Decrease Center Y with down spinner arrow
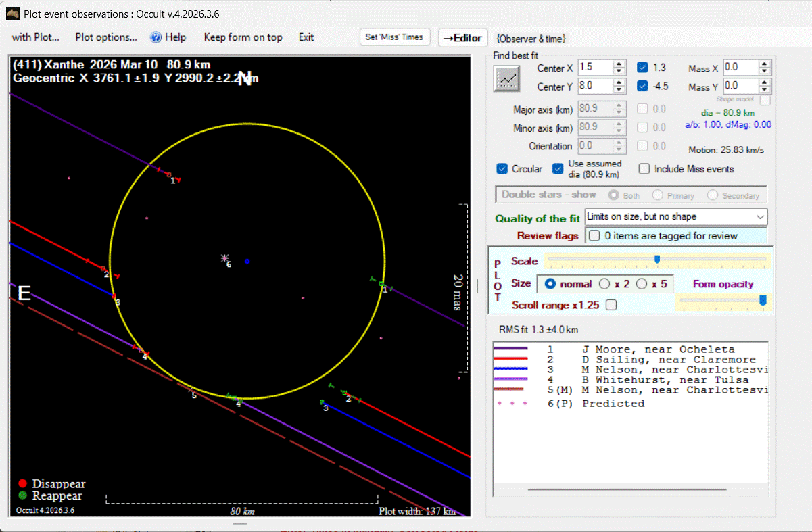The width and height of the screenshot is (812, 532). (x=619, y=90)
